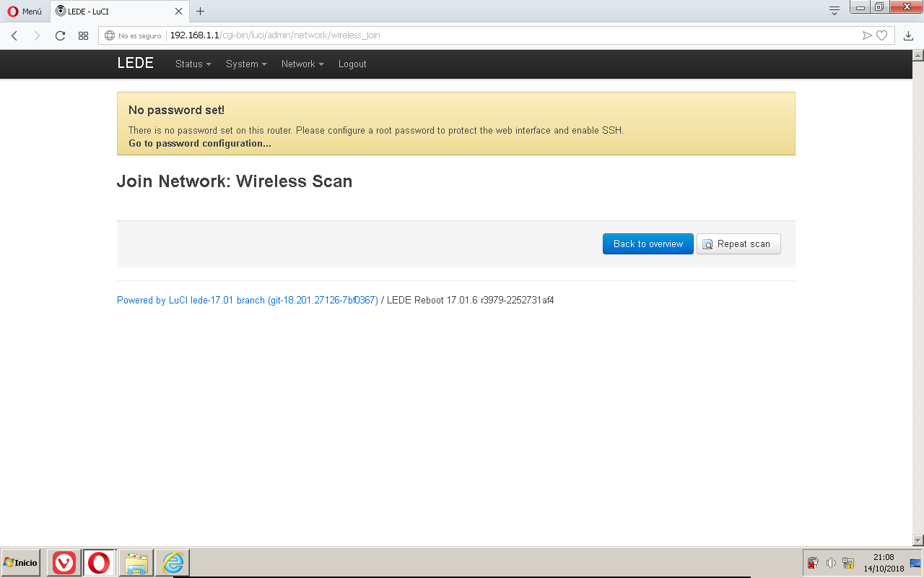Go back to previous page

coord(14,35)
